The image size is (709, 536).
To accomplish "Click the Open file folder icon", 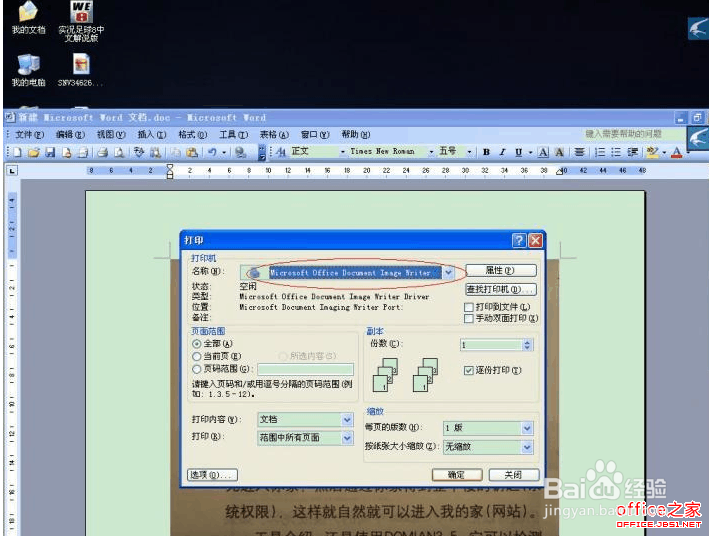I will [33, 152].
